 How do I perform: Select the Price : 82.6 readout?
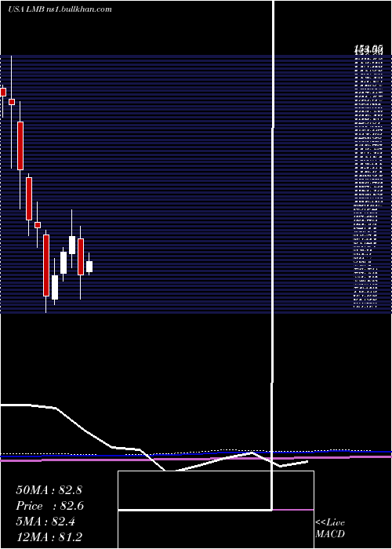[49, 506]
